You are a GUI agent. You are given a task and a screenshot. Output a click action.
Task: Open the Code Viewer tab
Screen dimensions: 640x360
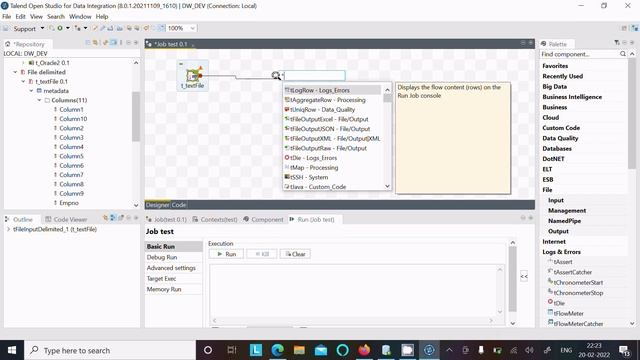coord(66,220)
